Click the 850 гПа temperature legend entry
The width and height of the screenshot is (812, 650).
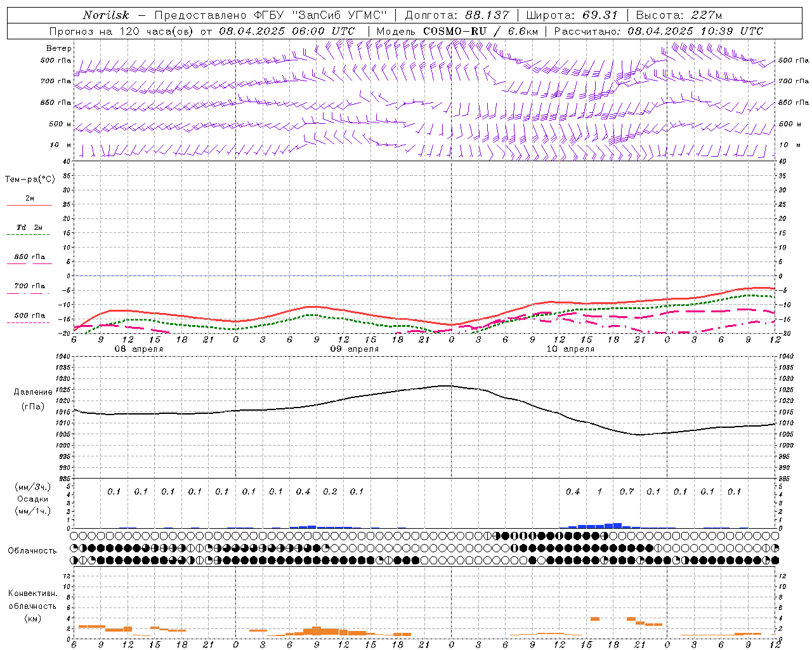coord(29,257)
